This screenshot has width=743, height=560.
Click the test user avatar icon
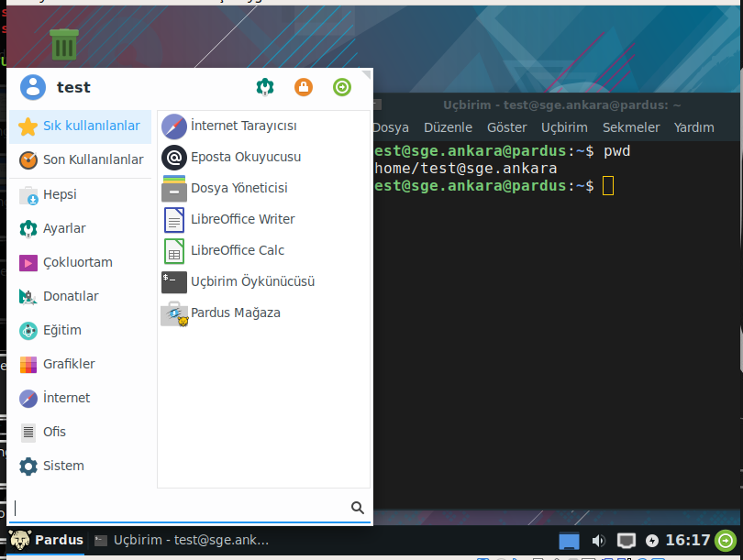(33, 87)
